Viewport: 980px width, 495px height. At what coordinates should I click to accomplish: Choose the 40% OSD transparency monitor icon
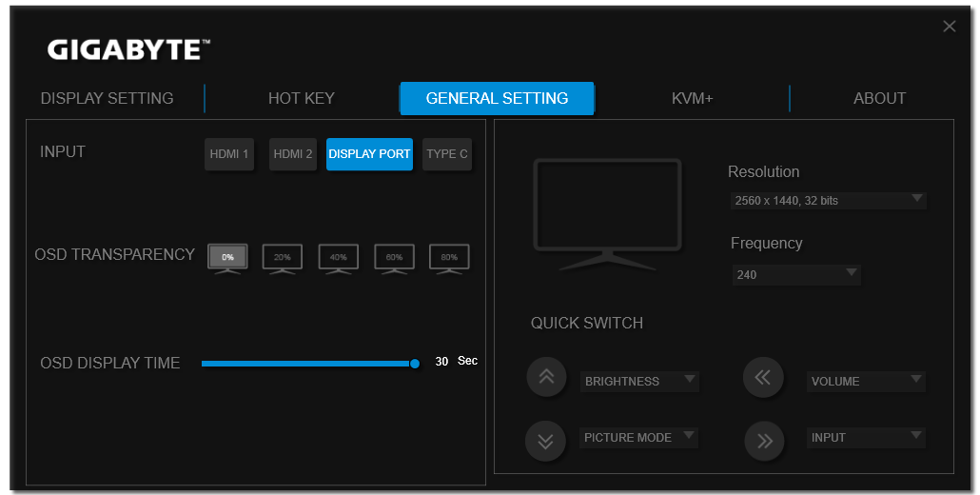pyautogui.click(x=338, y=259)
